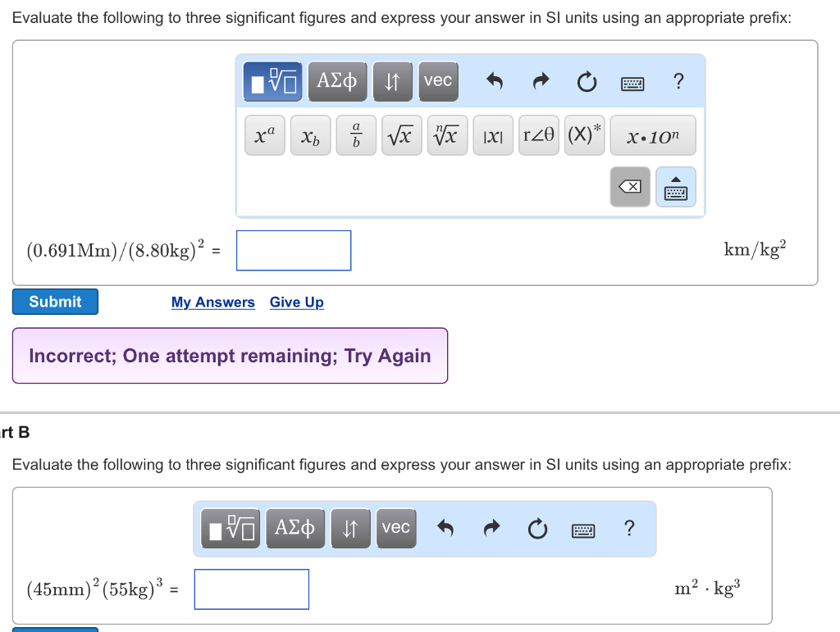Click the Give Up link

tap(296, 302)
